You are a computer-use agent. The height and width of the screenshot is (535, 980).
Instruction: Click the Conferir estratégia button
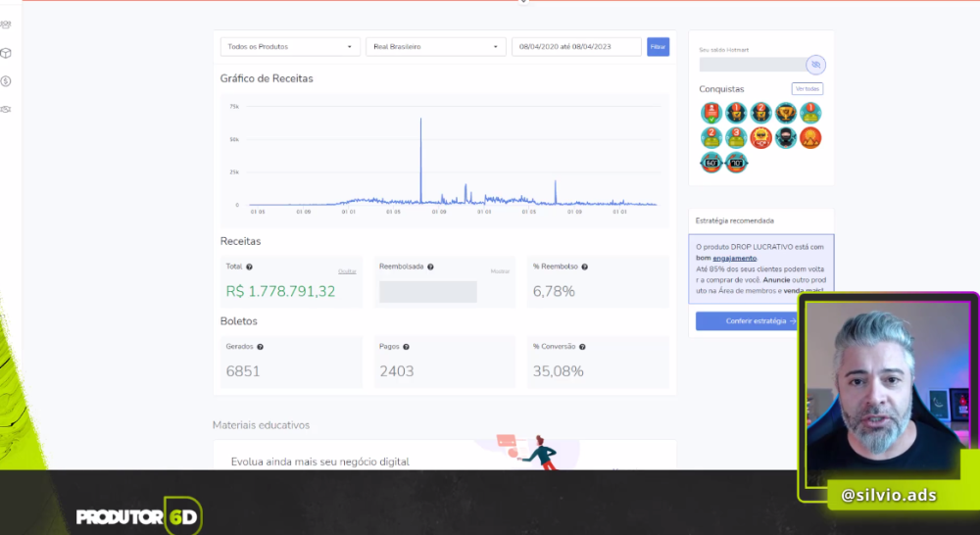748,321
